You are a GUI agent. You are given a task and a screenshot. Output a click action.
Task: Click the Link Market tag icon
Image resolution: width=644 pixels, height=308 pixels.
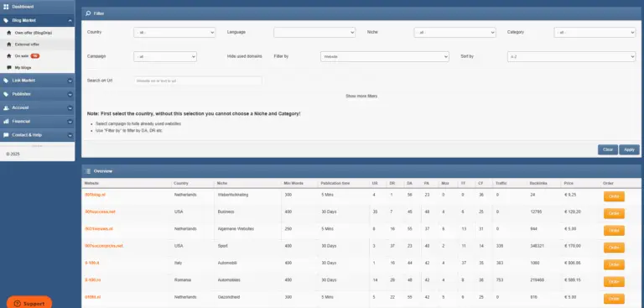6,81
